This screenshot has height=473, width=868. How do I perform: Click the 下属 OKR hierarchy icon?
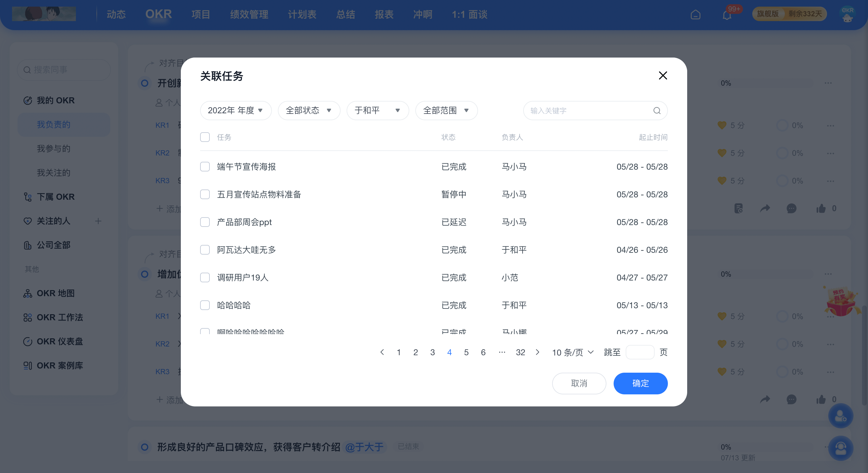click(x=28, y=197)
